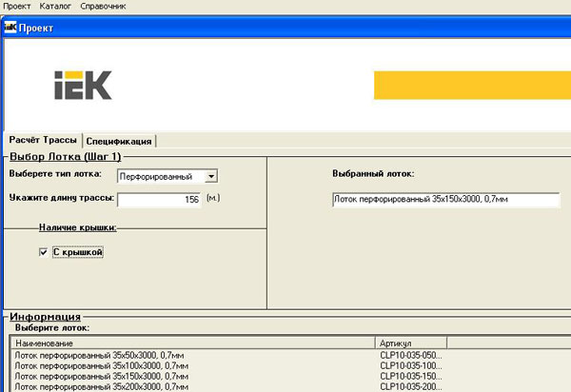Viewport: 571px width, 392px height.
Task: Click the IEK logo
Action: click(x=82, y=84)
